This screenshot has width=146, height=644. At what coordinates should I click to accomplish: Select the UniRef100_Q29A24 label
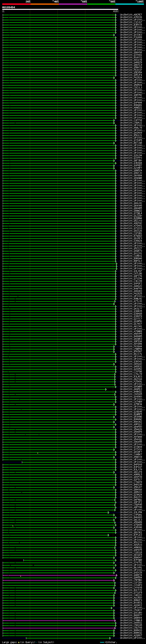point(131,495)
